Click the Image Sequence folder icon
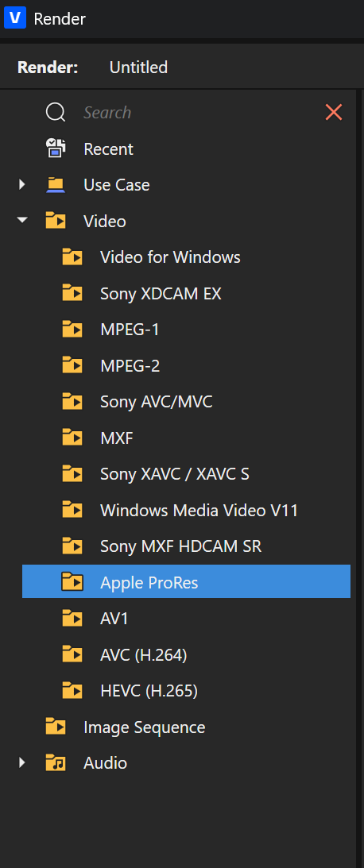Image resolution: width=364 pixels, height=868 pixels. tap(56, 726)
